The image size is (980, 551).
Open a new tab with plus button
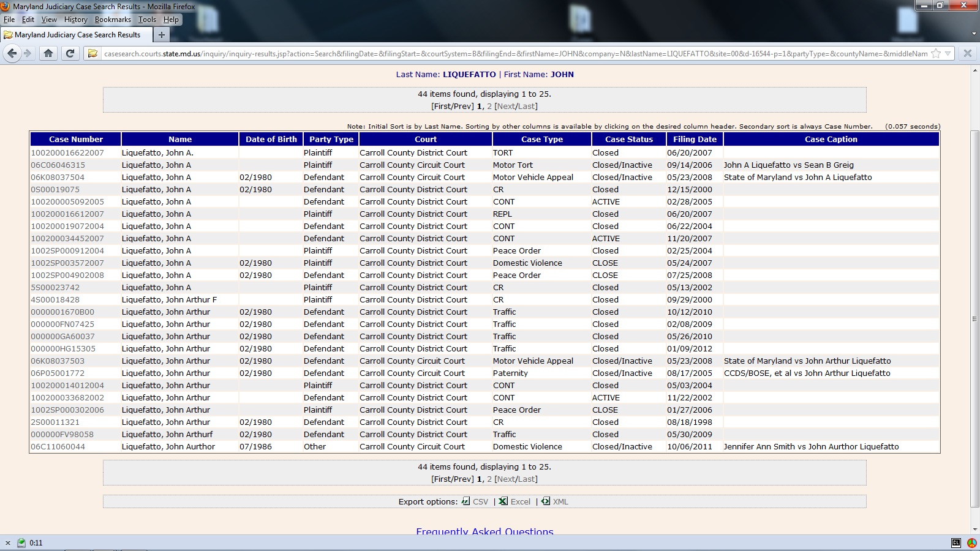coord(161,35)
